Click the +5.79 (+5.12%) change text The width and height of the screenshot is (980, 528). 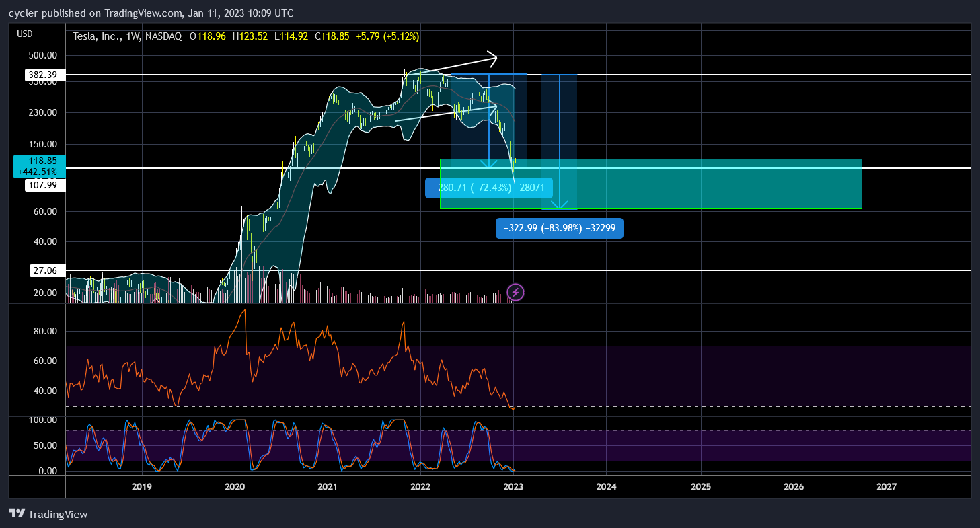pos(387,36)
